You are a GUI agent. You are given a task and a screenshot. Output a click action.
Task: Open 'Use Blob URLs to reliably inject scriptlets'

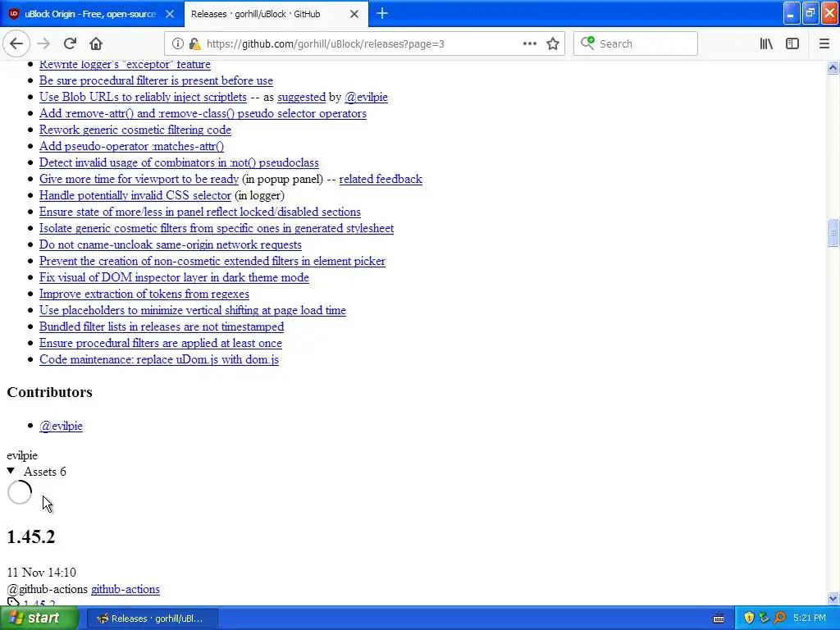(x=143, y=97)
